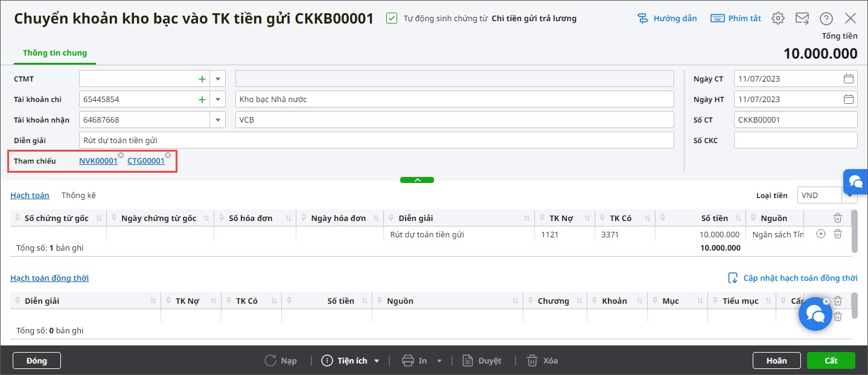Screen dimensions: 868x375
Task: Switch to the Thống kê tab
Action: coord(78,195)
